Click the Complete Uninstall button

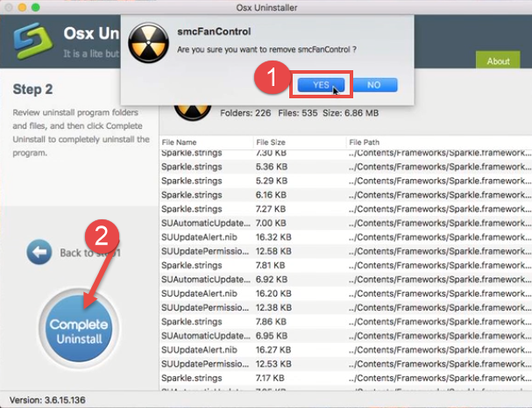(x=79, y=328)
